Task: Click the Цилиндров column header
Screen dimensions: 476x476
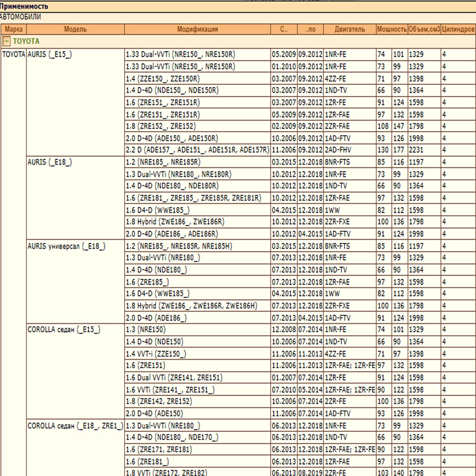Action: point(458,29)
